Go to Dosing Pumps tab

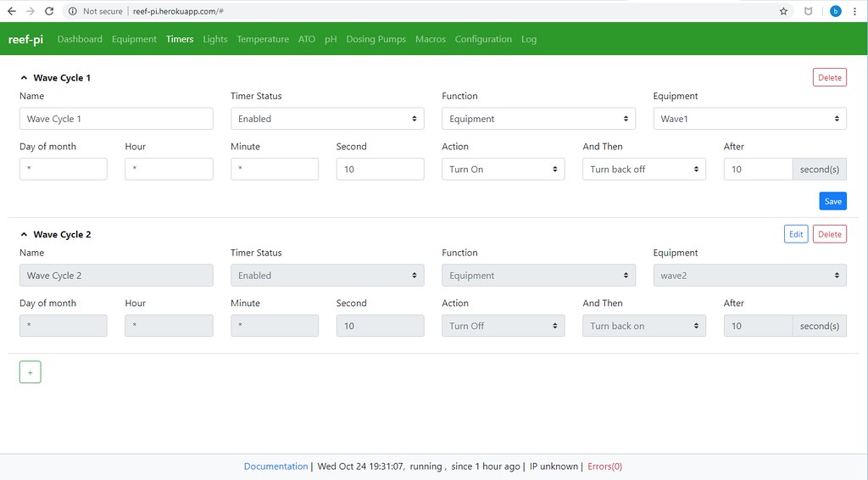click(376, 39)
